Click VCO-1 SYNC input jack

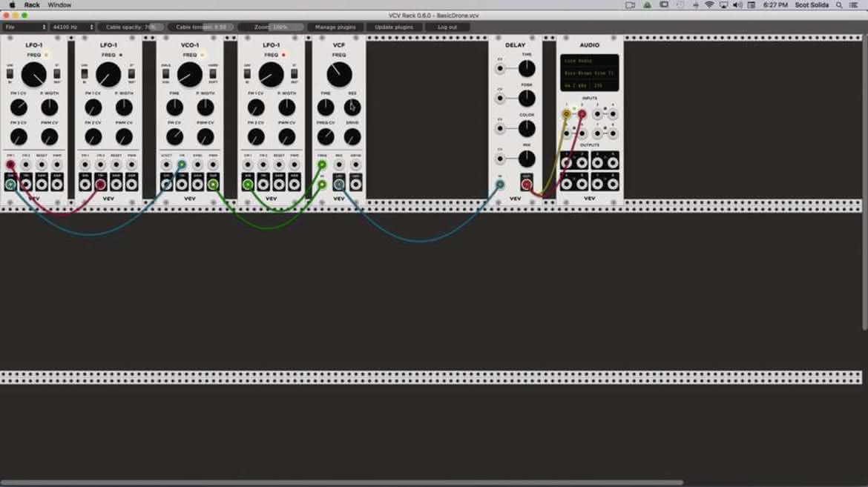pyautogui.click(x=197, y=165)
